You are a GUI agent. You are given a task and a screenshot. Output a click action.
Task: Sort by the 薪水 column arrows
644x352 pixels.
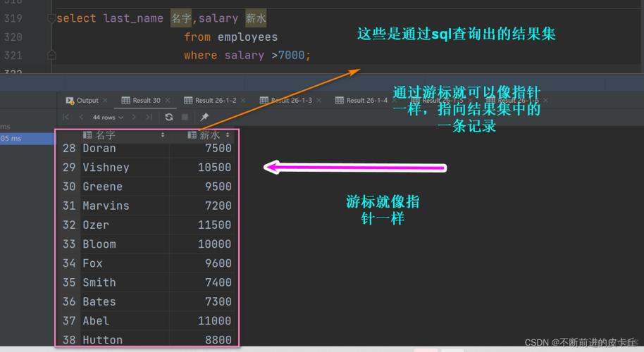point(228,135)
